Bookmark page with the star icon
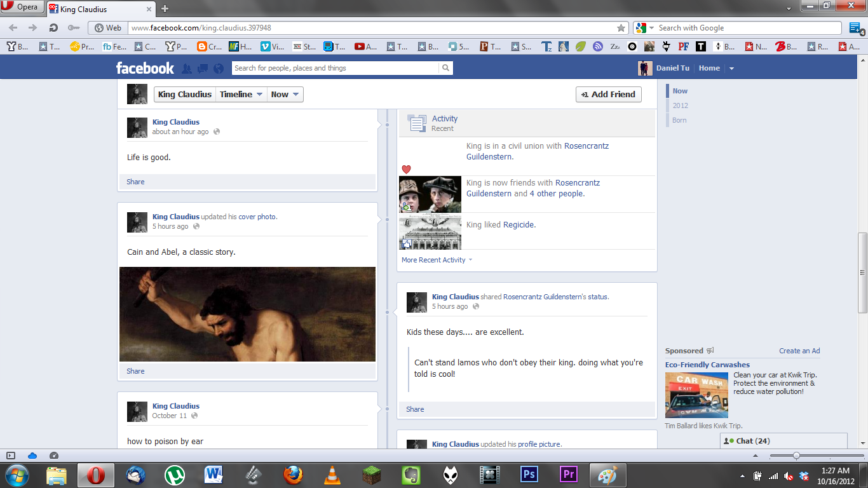Image resolution: width=868 pixels, height=488 pixels. [x=621, y=28]
